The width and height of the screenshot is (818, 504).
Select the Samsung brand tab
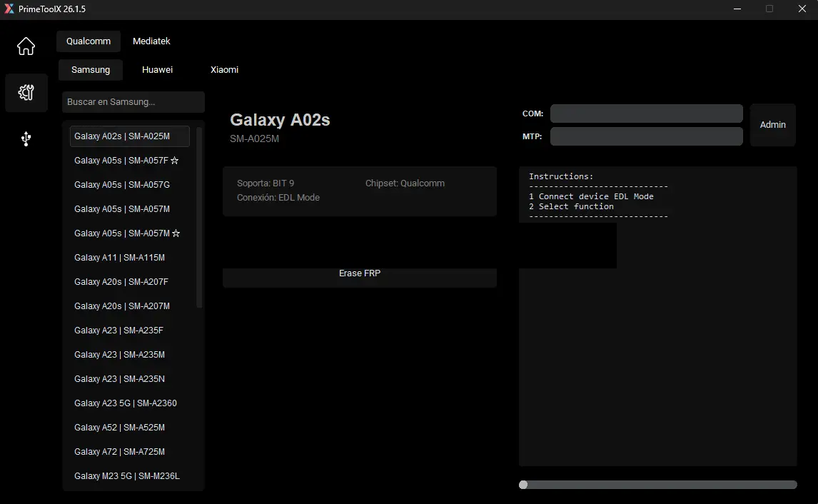coord(90,70)
